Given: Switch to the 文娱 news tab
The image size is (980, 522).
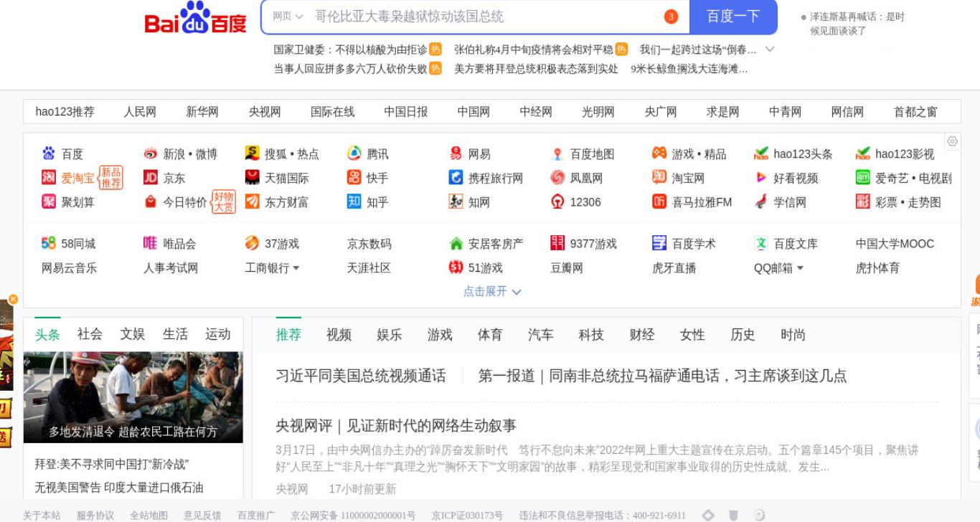Looking at the screenshot, I should pos(132,334).
